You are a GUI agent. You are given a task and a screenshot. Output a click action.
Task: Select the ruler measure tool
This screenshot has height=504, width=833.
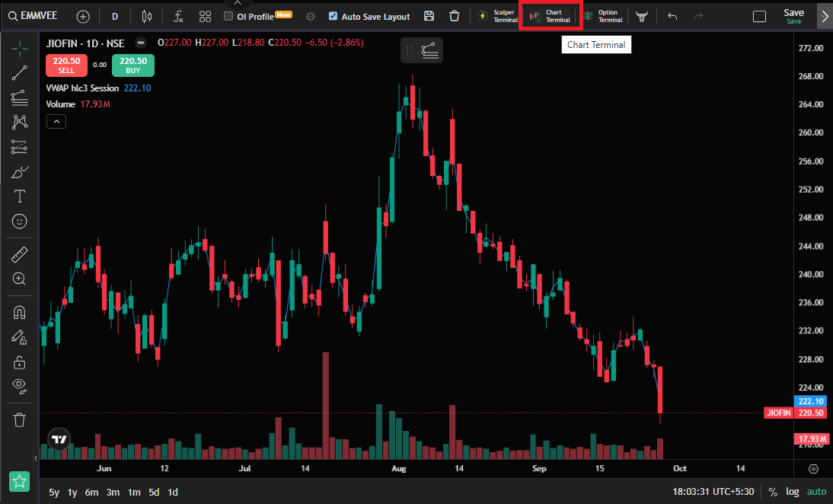coord(20,254)
